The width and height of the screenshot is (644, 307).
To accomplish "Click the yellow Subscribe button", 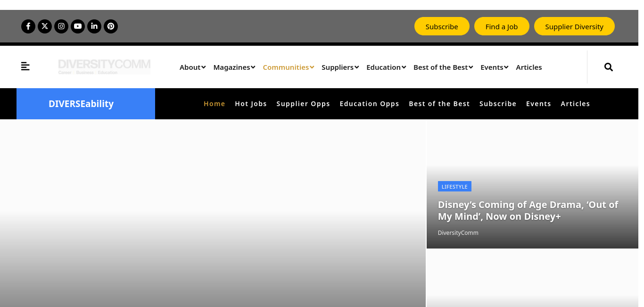I will click(x=442, y=26).
